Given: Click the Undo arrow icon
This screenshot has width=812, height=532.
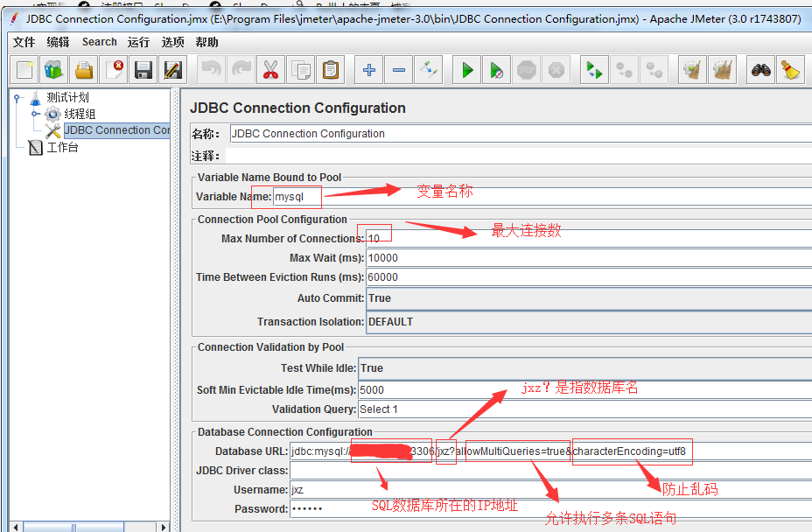Looking at the screenshot, I should 211,70.
